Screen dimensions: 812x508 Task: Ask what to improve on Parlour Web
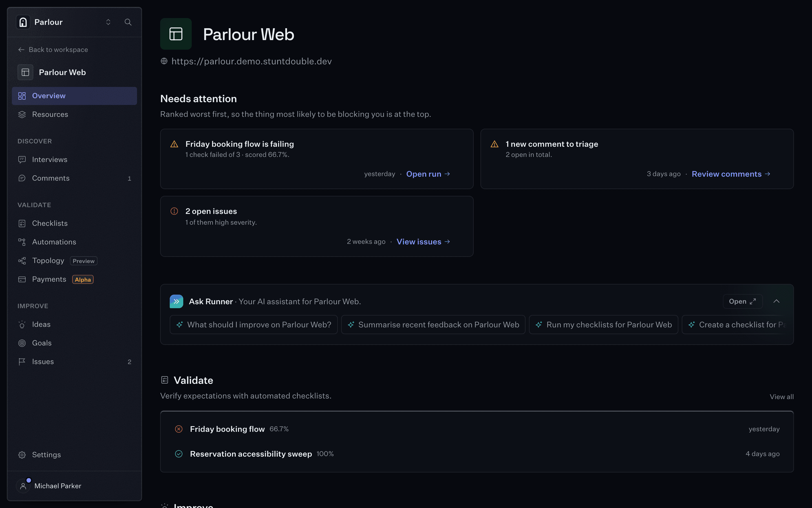tap(254, 325)
